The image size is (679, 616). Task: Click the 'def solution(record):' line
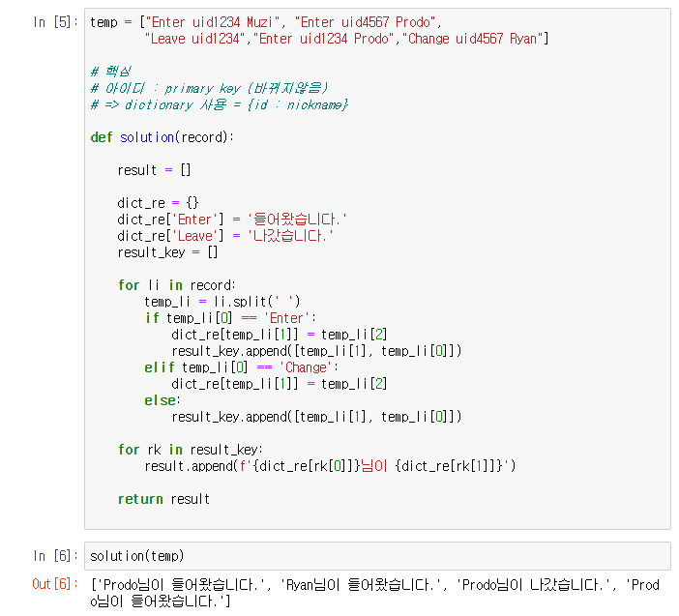tap(162, 137)
